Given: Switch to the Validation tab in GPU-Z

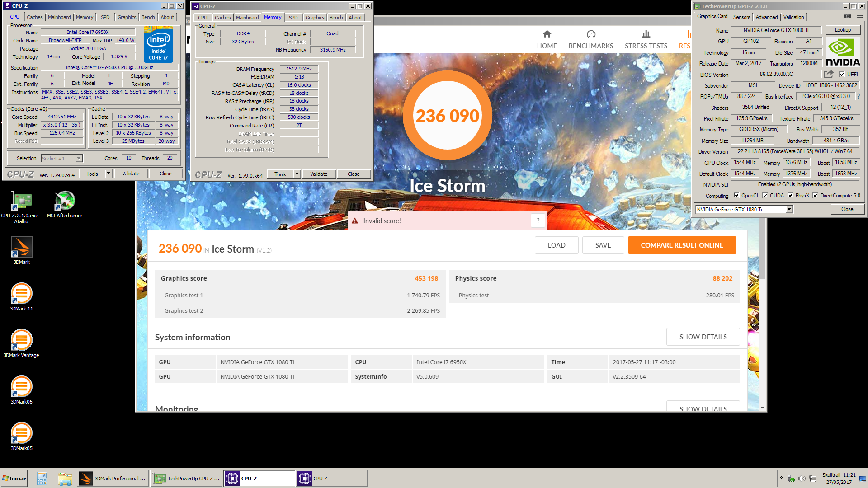Looking at the screenshot, I should (x=793, y=17).
